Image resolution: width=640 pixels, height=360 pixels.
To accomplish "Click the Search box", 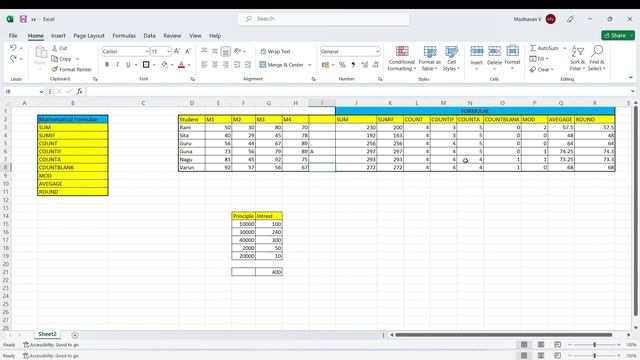I will (x=323, y=19).
